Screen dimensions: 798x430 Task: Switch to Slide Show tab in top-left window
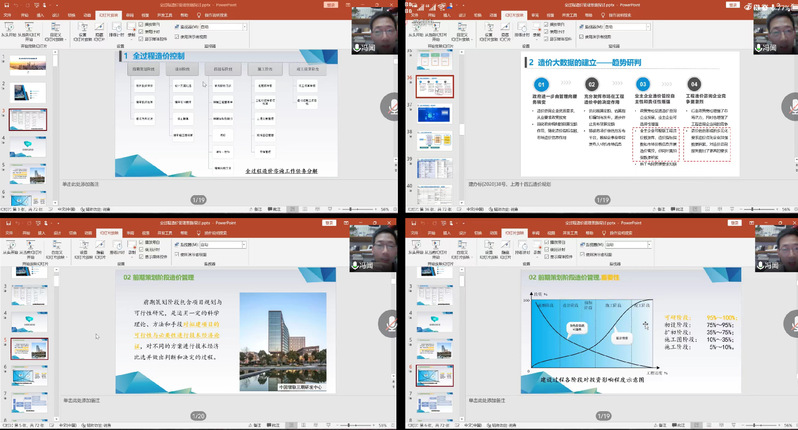pos(109,16)
